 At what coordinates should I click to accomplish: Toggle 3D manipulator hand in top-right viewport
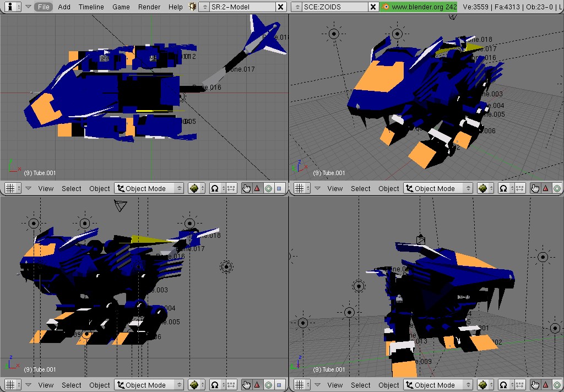(x=535, y=188)
